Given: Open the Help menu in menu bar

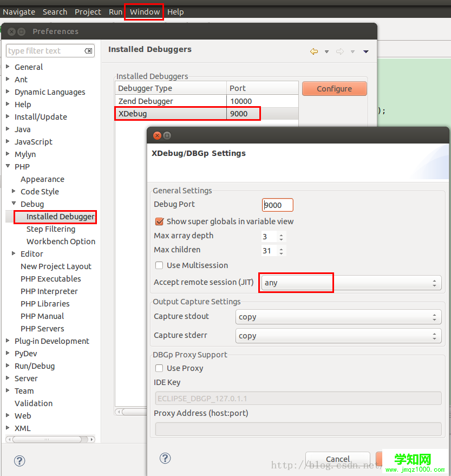Looking at the screenshot, I should (x=175, y=12).
